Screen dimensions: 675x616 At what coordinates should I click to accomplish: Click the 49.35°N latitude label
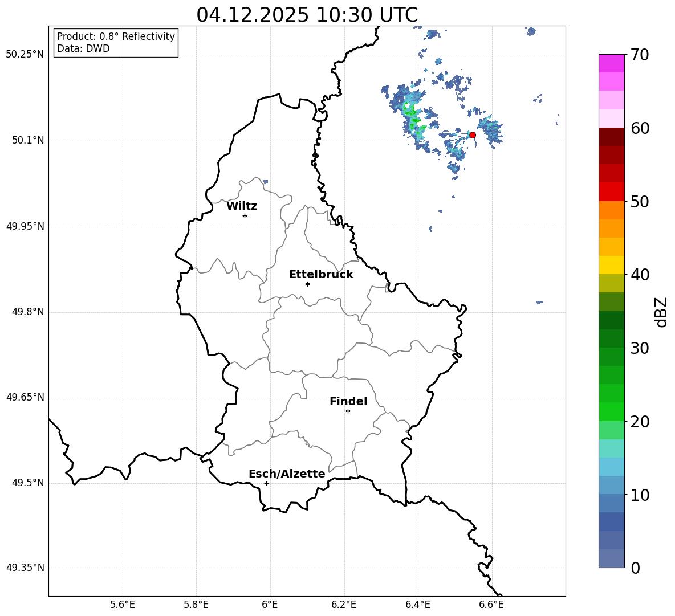(x=25, y=568)
